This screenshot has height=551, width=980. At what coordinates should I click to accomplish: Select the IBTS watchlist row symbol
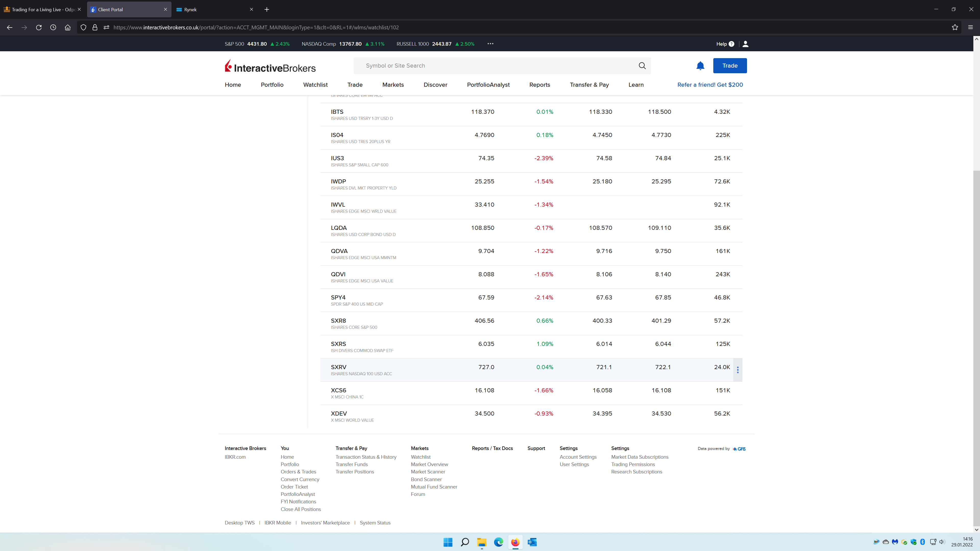point(337,111)
